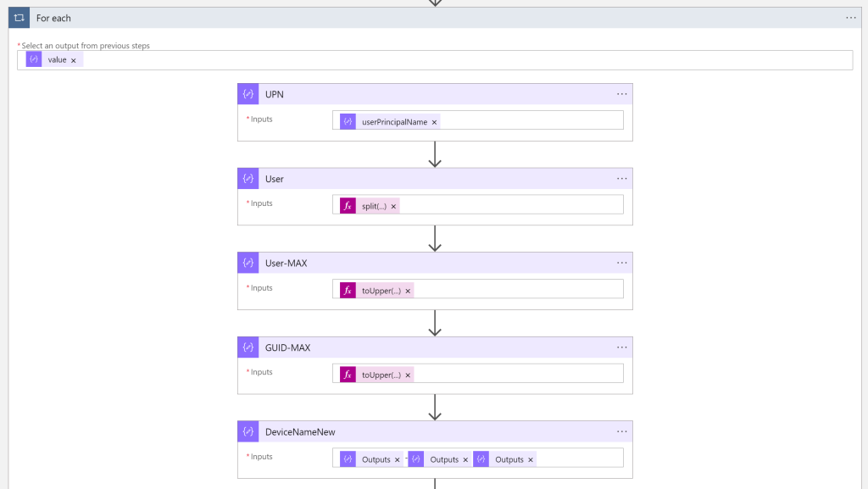
Task: Click the arrow between UPN and User
Action: (435, 154)
